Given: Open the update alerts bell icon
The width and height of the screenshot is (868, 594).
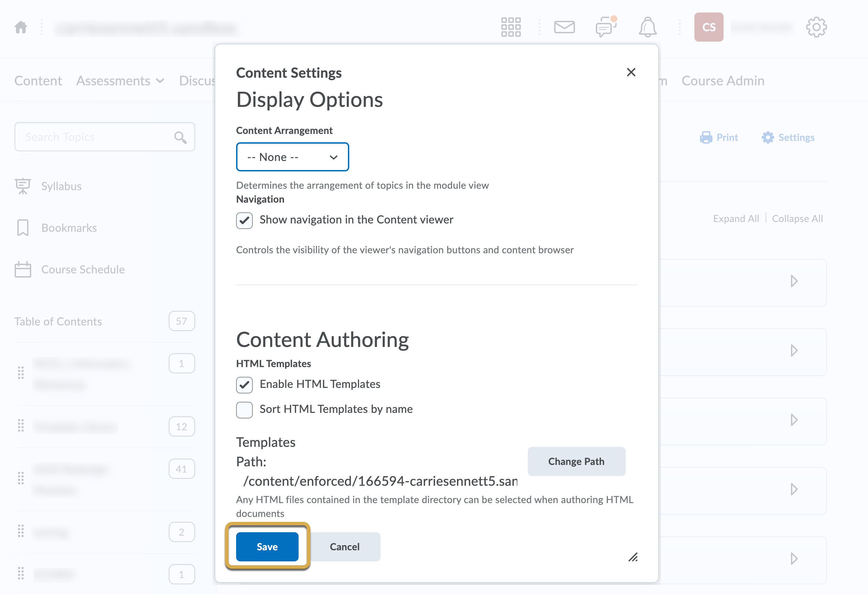Looking at the screenshot, I should (x=647, y=27).
